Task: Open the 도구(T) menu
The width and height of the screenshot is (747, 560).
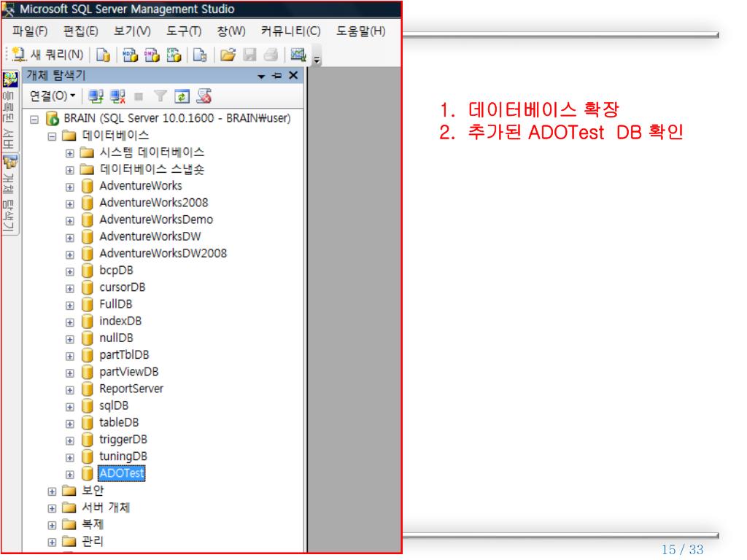Action: pos(183,31)
